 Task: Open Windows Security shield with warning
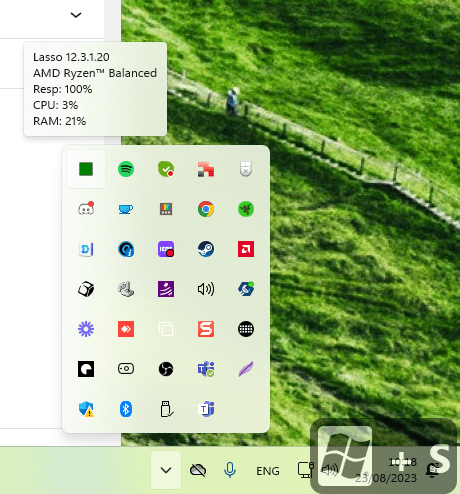coord(86,409)
